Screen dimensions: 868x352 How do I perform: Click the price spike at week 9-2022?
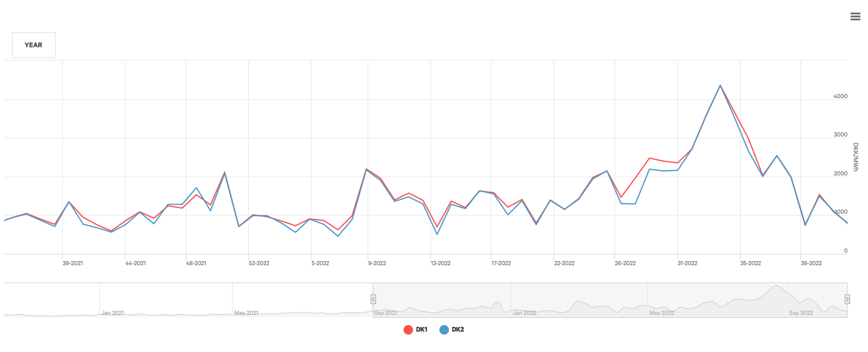coord(366,169)
